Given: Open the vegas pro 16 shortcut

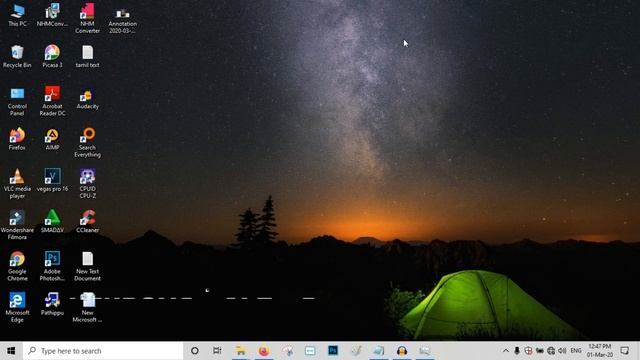Looking at the screenshot, I should [x=52, y=180].
